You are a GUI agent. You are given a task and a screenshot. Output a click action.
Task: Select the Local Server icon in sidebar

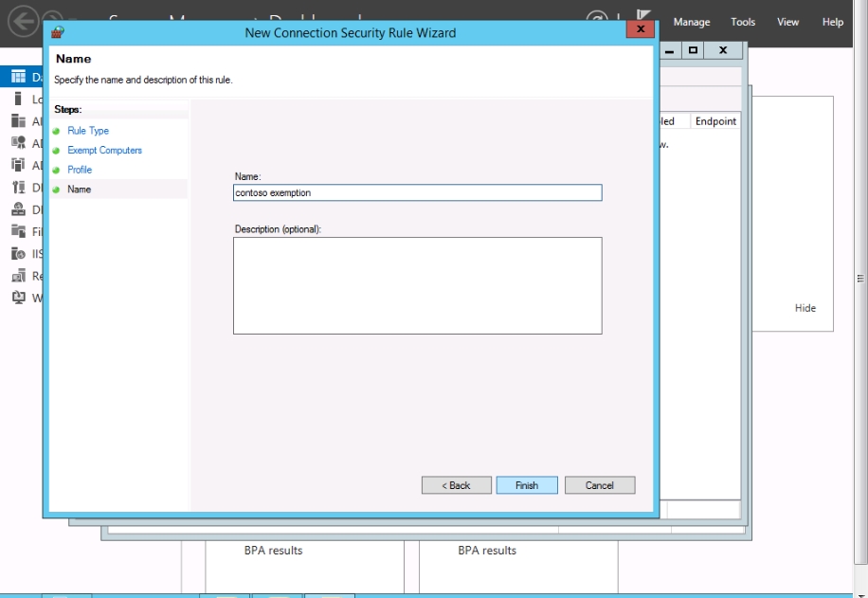[x=18, y=99]
